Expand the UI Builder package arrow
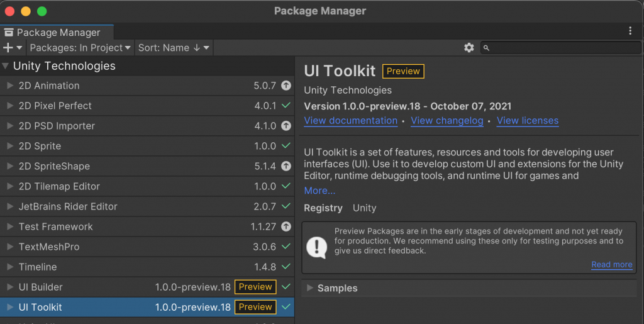The height and width of the screenshot is (324, 644). click(x=10, y=287)
